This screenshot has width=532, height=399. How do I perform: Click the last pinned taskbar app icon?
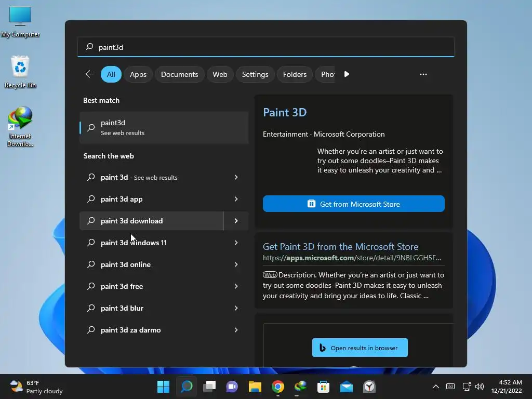[x=369, y=387]
